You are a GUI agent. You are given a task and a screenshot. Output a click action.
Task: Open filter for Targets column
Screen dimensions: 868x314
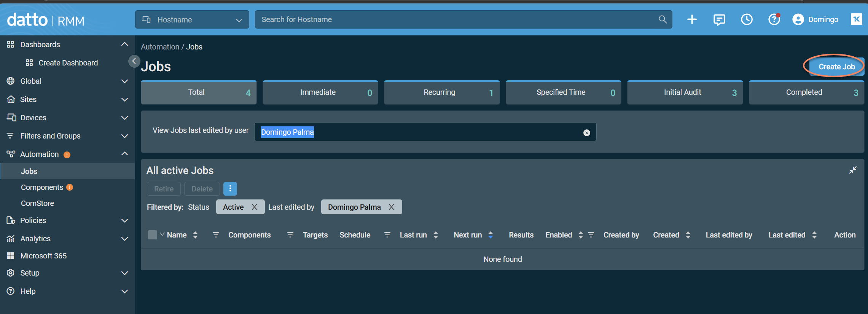coord(290,235)
